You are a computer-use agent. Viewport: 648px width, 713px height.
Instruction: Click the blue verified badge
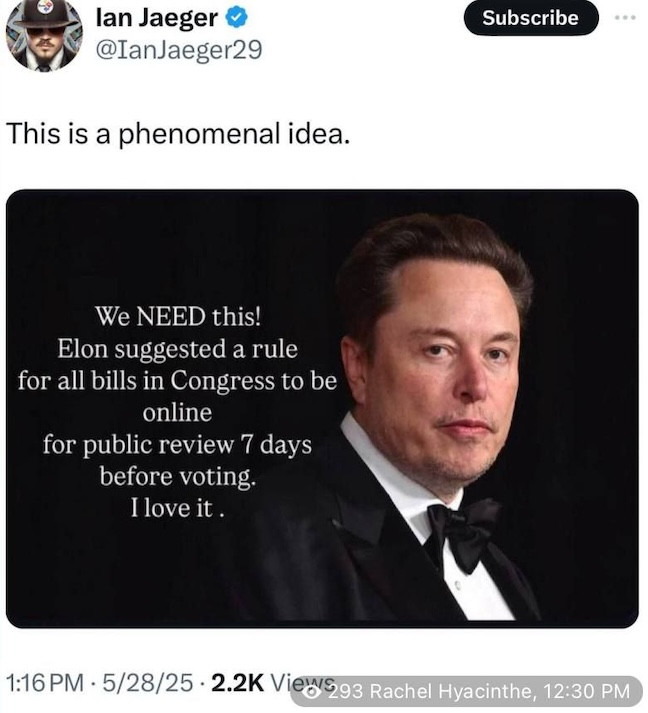pos(235,18)
